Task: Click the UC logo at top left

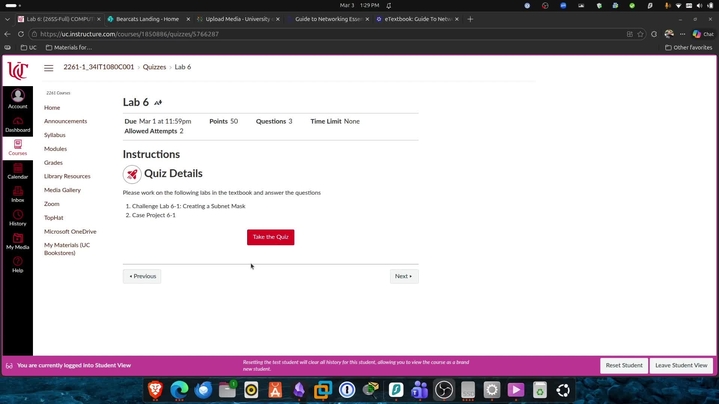Action: pyautogui.click(x=17, y=70)
